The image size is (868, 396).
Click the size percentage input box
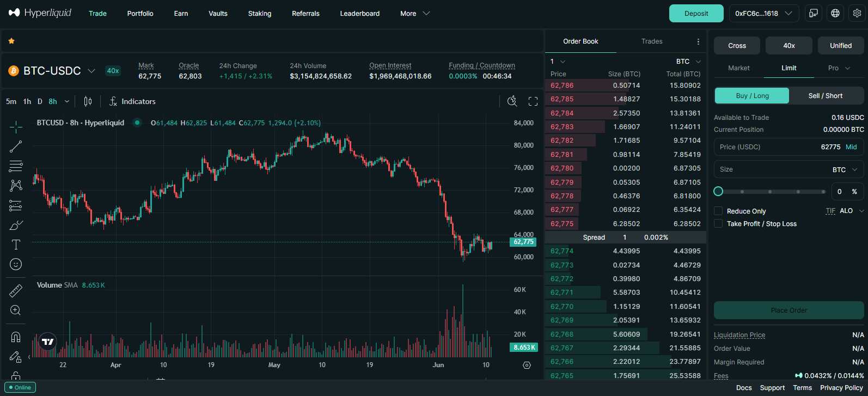click(847, 191)
